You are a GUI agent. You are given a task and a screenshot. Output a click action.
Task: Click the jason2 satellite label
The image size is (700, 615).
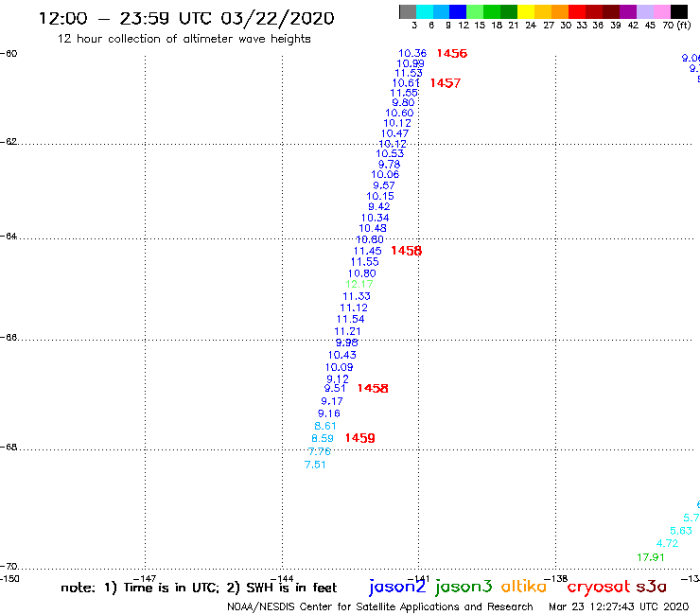click(x=397, y=587)
